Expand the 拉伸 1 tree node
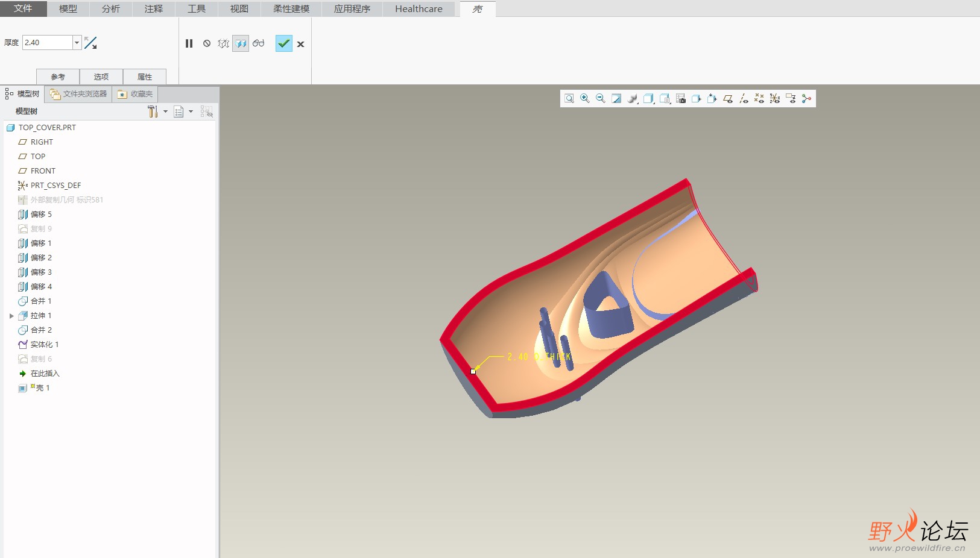 (x=11, y=316)
